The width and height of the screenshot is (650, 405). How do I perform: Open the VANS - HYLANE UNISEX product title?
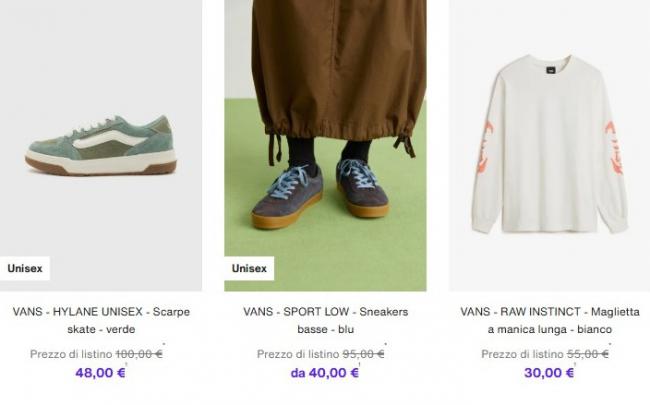click(101, 320)
